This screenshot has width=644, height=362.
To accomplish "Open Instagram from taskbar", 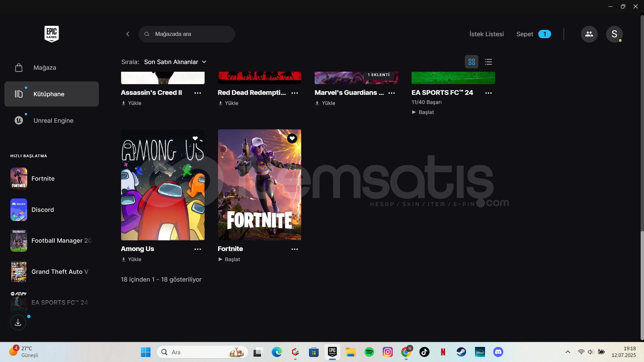I will click(x=388, y=352).
